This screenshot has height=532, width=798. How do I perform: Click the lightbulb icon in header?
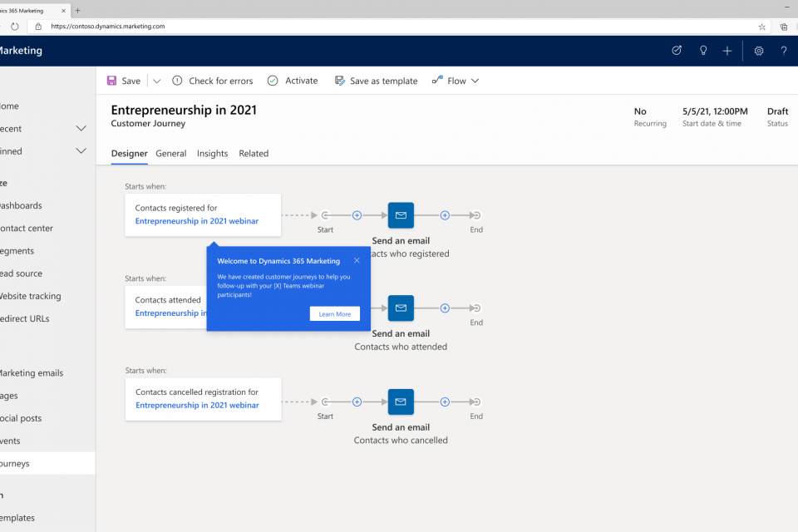pyautogui.click(x=703, y=51)
